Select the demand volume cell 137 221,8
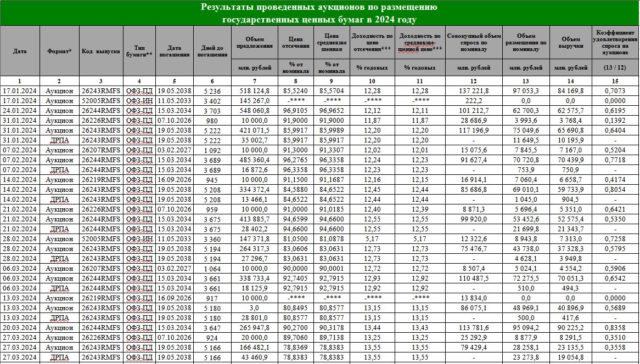This screenshot has width=640, height=364. click(x=474, y=91)
